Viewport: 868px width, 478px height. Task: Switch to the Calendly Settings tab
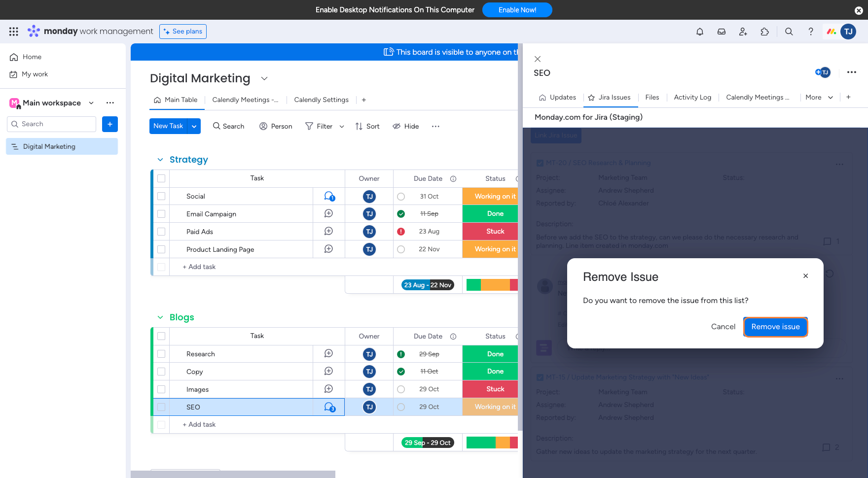[321, 100]
